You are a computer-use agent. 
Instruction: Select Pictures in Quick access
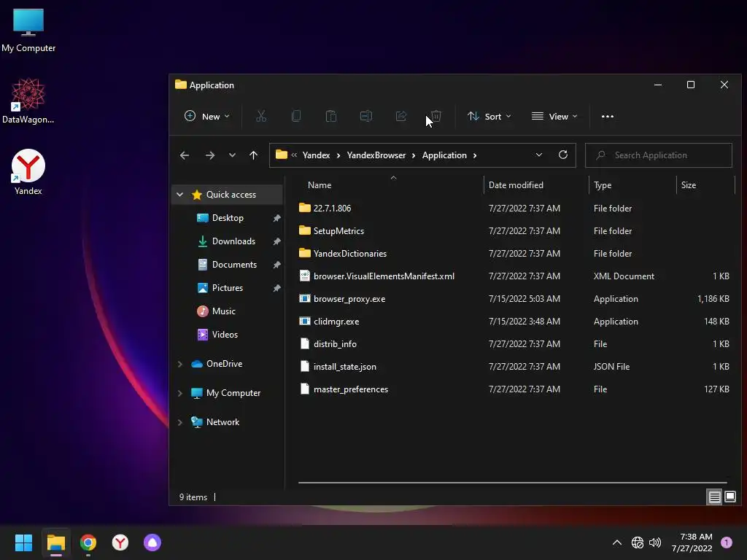click(x=228, y=287)
